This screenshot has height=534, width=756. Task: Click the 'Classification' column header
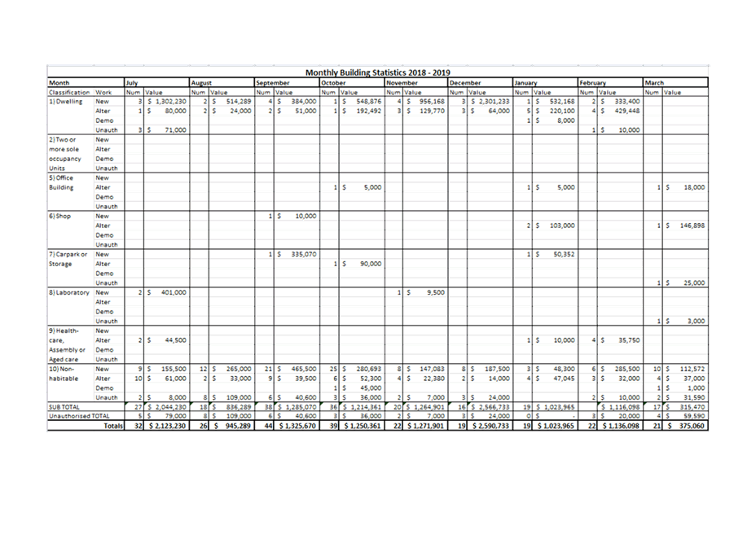pyautogui.click(x=69, y=92)
